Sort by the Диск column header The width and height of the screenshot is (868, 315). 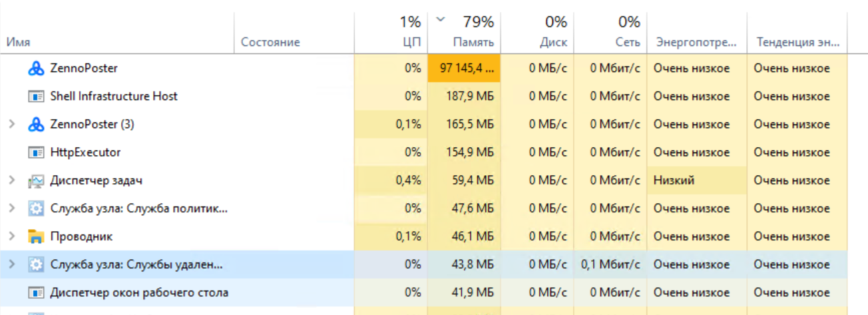click(x=554, y=42)
